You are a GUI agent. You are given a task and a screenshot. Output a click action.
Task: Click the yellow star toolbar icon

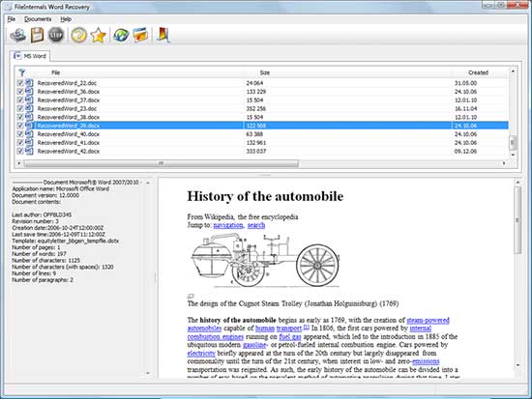(98, 35)
